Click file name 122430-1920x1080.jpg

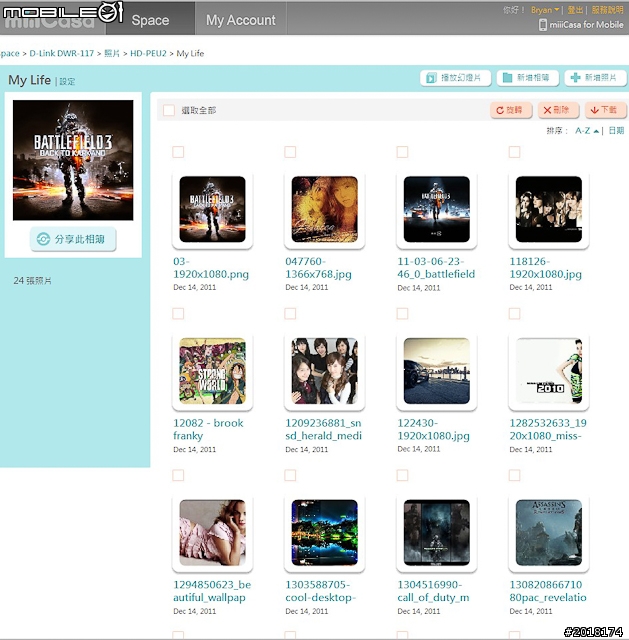[x=433, y=429]
